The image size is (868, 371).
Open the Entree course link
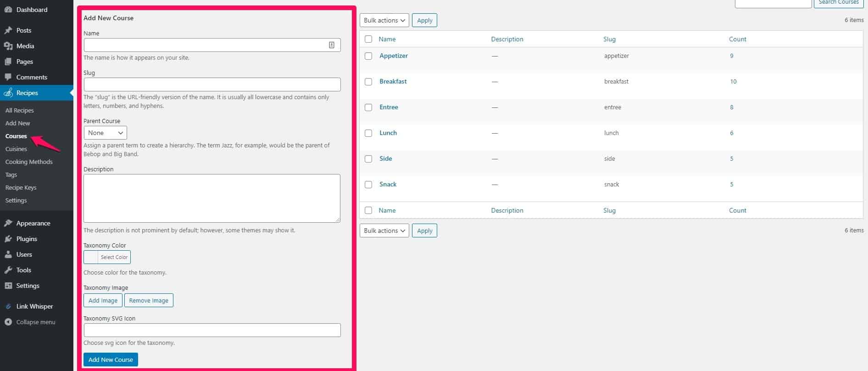tap(389, 107)
